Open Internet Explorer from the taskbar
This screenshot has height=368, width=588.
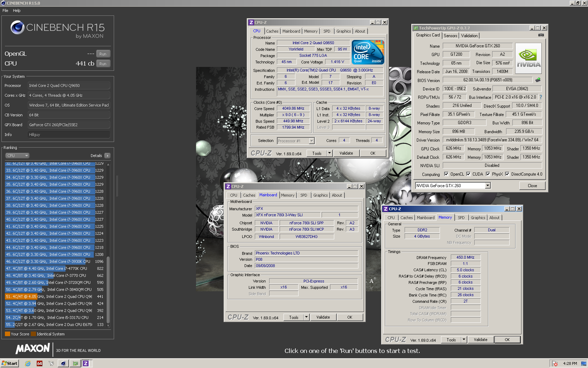[x=28, y=363]
